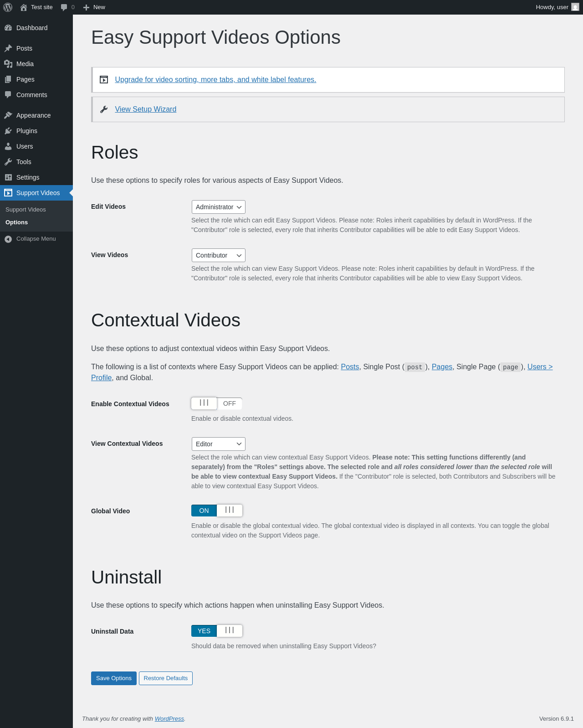Open the Users menu
Image resolution: width=583 pixels, height=728 pixels.
(36, 146)
